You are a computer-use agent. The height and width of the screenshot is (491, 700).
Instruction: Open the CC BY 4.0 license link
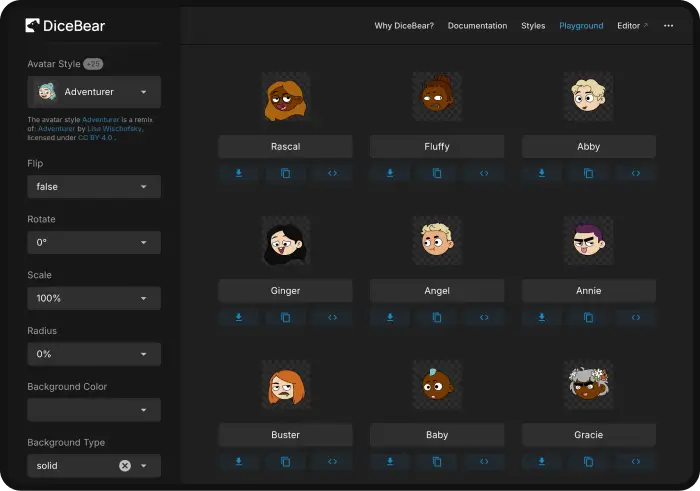click(96, 137)
